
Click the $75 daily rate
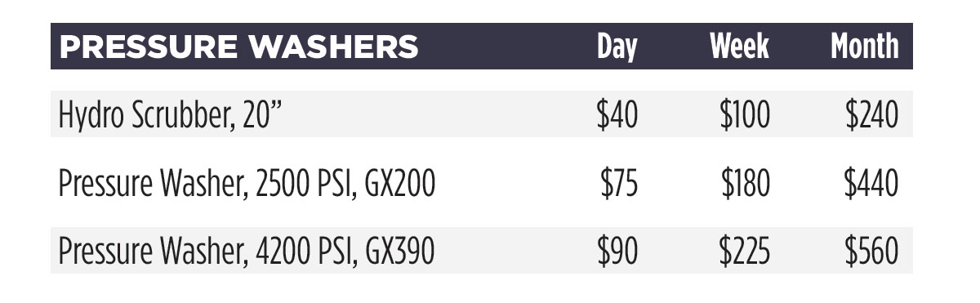click(x=618, y=184)
